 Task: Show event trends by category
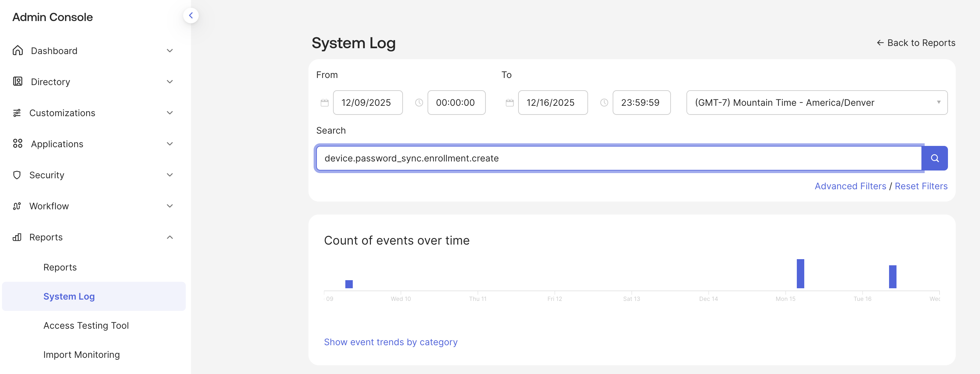point(391,342)
